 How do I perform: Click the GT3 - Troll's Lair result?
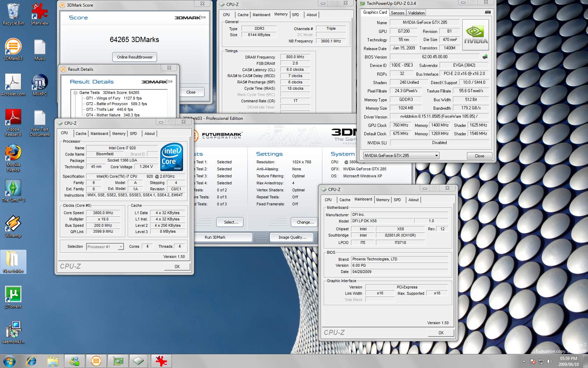(110, 109)
